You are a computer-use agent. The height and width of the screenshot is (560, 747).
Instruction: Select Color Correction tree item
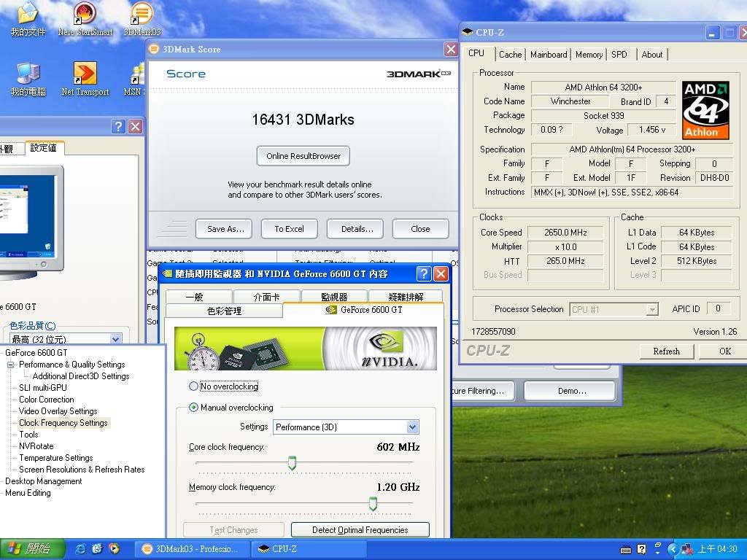[47, 400]
